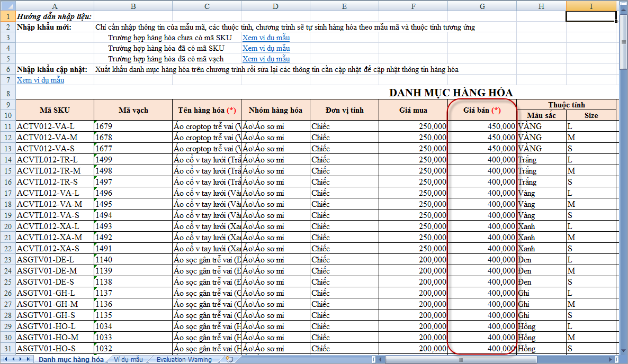Screen dimensions: 628x364
Task: Click the horizontal scrollbar left arrow
Action: [380, 360]
